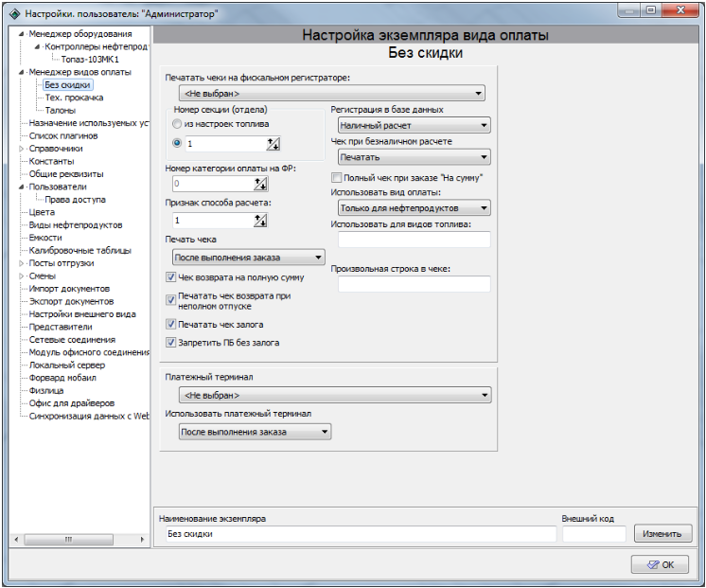Open fiscal registrar dropdown '<Не выбран>'
Image resolution: width=706 pixels, height=588 pixels.
332,94
